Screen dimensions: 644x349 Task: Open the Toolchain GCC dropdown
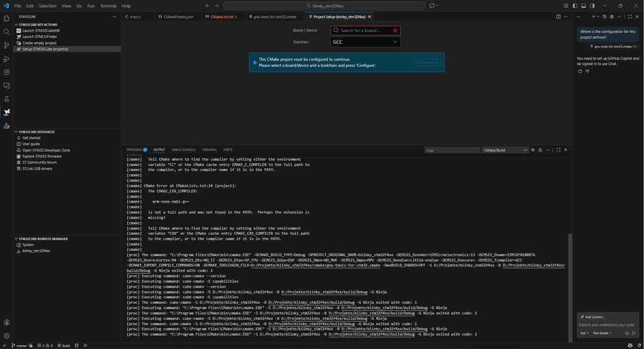click(x=365, y=42)
